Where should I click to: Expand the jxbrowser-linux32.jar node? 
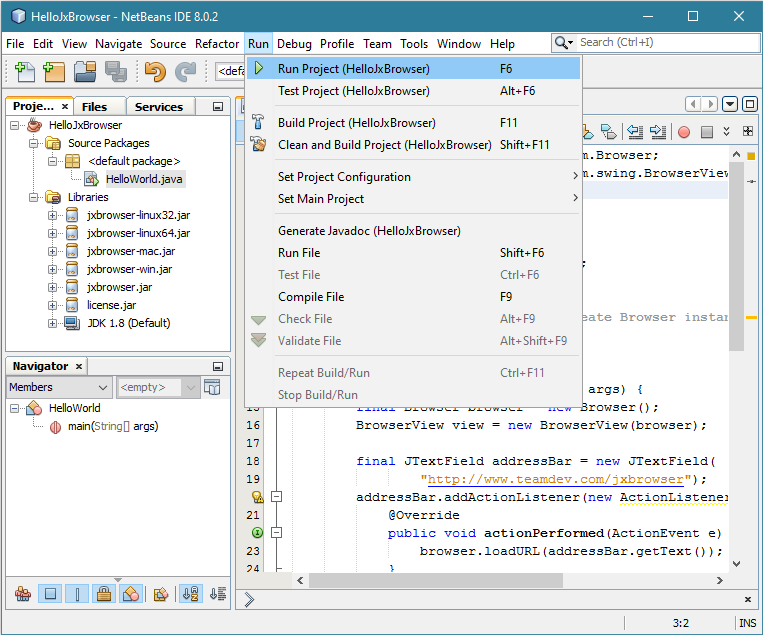pyautogui.click(x=52, y=215)
